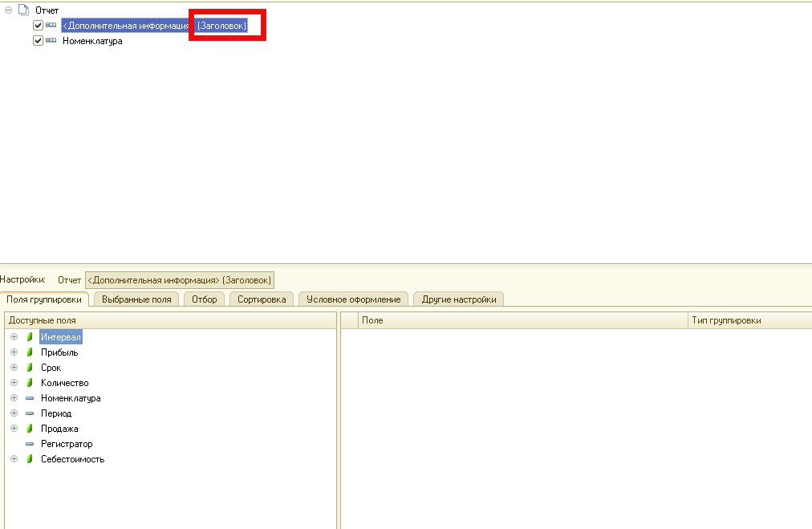Image resolution: width=812 pixels, height=529 pixels.
Task: Click green resource icon of Себестоимость
Action: [30, 459]
